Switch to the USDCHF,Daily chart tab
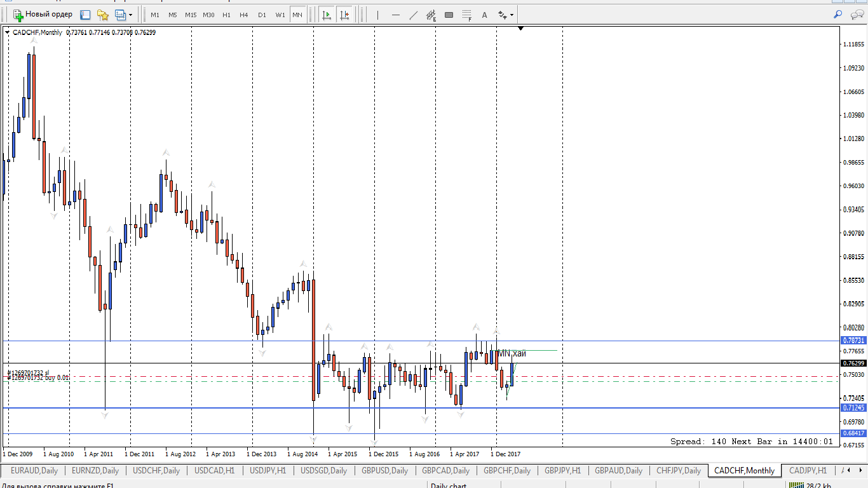Viewport: 868px width, 488px height. click(x=156, y=471)
